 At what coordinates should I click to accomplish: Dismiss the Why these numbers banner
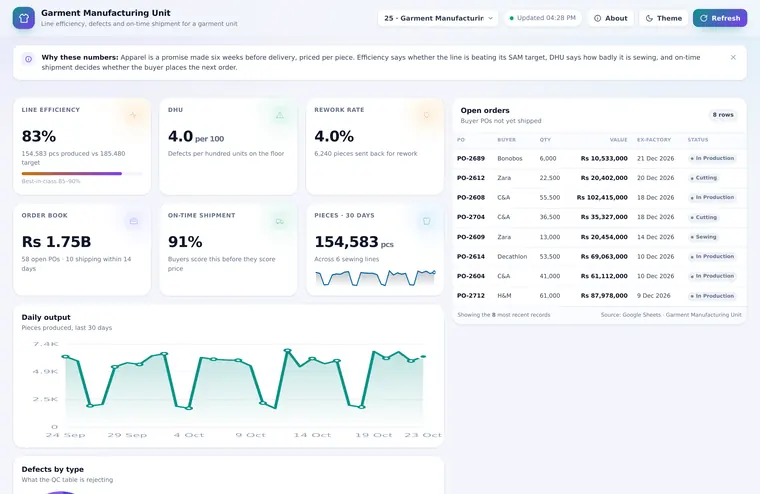(733, 57)
